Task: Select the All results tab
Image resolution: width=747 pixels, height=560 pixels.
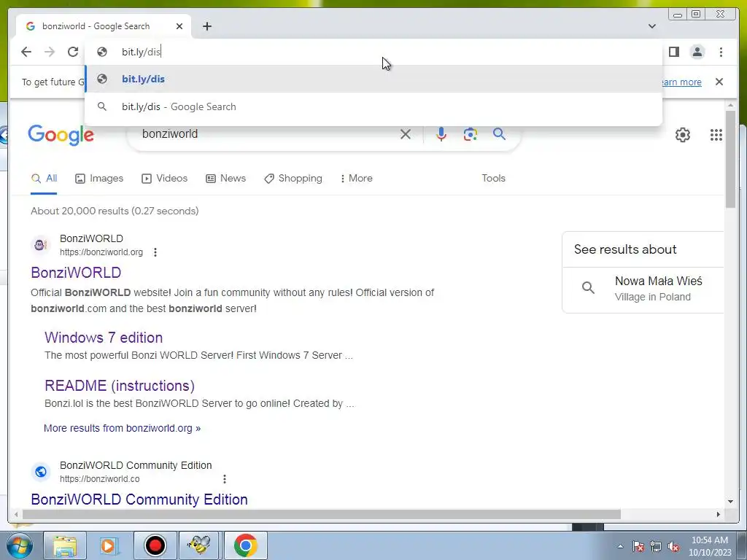Action: point(44,179)
